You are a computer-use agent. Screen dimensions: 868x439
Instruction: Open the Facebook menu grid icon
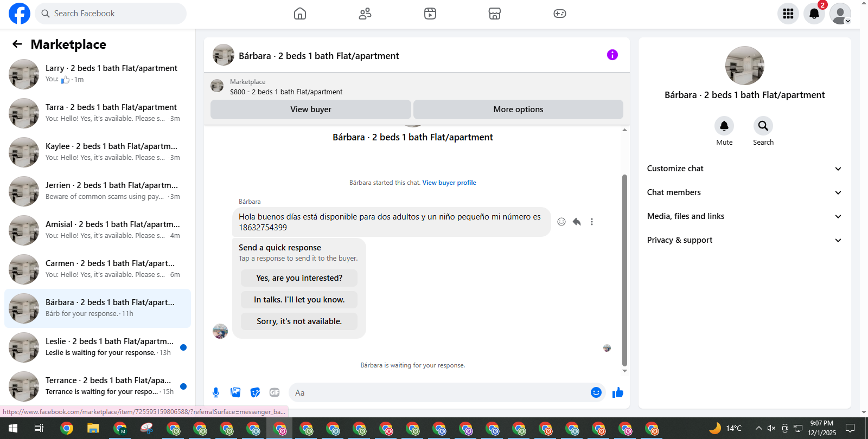pos(788,14)
